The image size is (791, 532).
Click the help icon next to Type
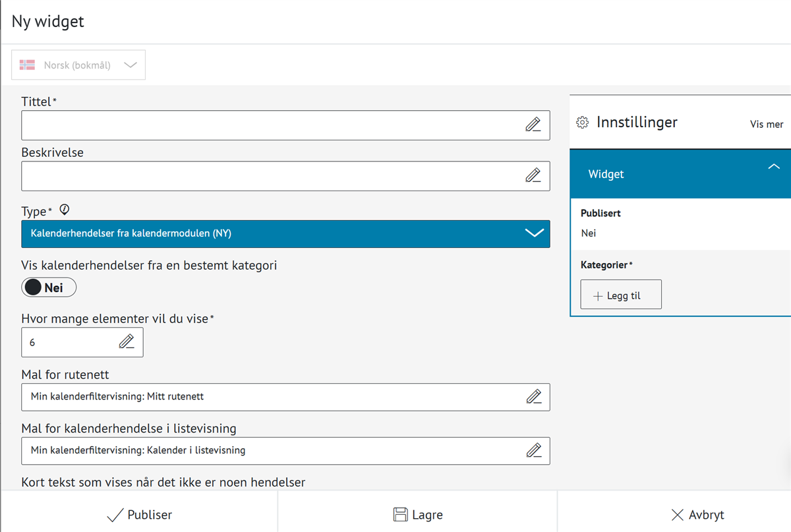[64, 210]
